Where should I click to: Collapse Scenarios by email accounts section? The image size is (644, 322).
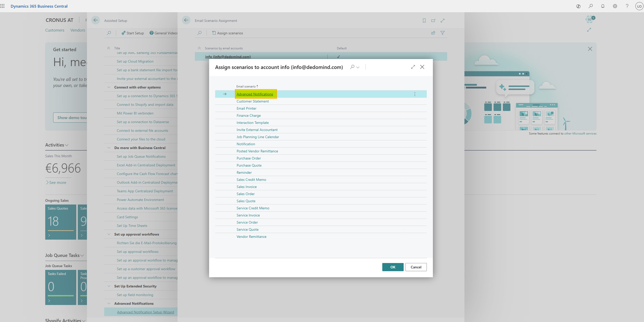[199, 48]
